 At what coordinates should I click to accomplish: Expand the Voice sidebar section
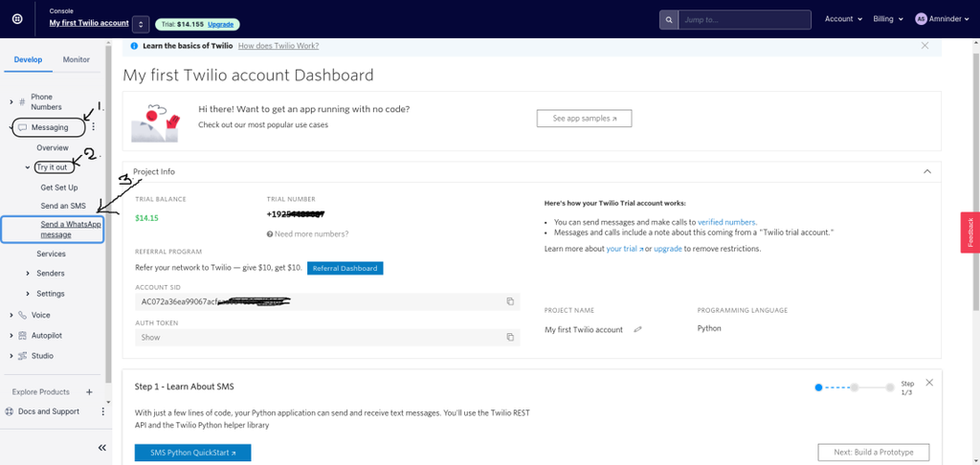pyautogui.click(x=11, y=315)
